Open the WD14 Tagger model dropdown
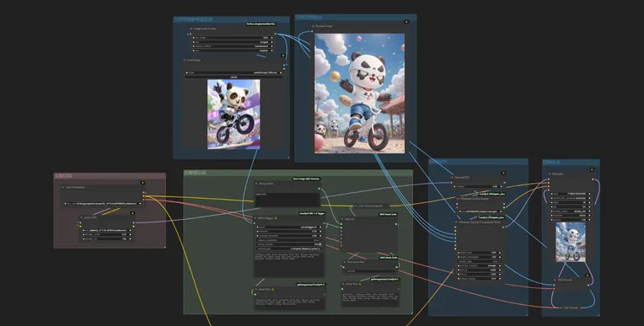 (289, 227)
